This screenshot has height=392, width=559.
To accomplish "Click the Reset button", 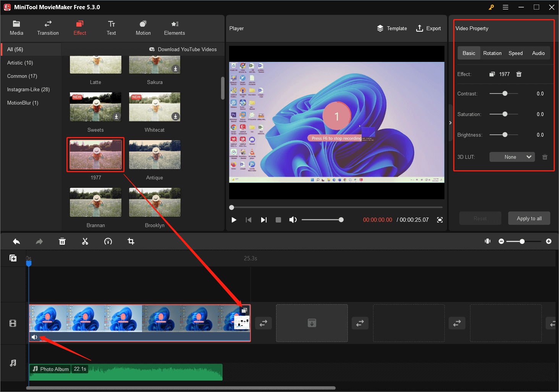I will point(480,218).
